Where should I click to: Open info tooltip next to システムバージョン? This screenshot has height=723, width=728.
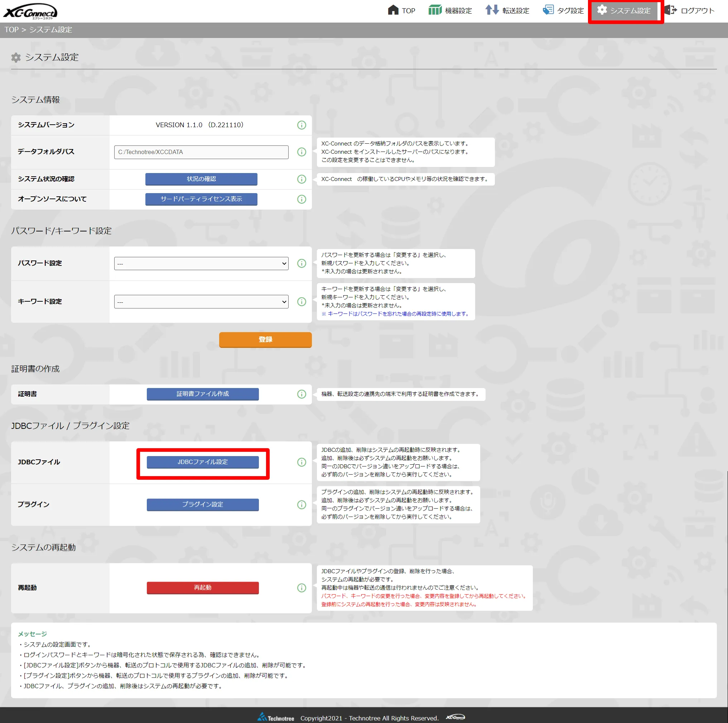coord(301,125)
